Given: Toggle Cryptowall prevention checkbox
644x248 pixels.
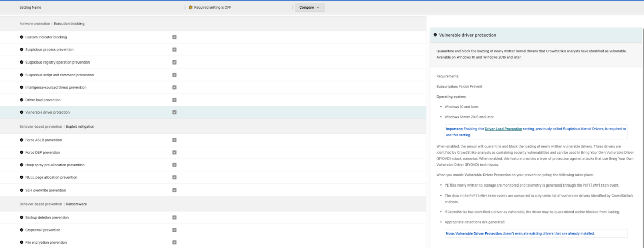Looking at the screenshot, I should pyautogui.click(x=174, y=230).
